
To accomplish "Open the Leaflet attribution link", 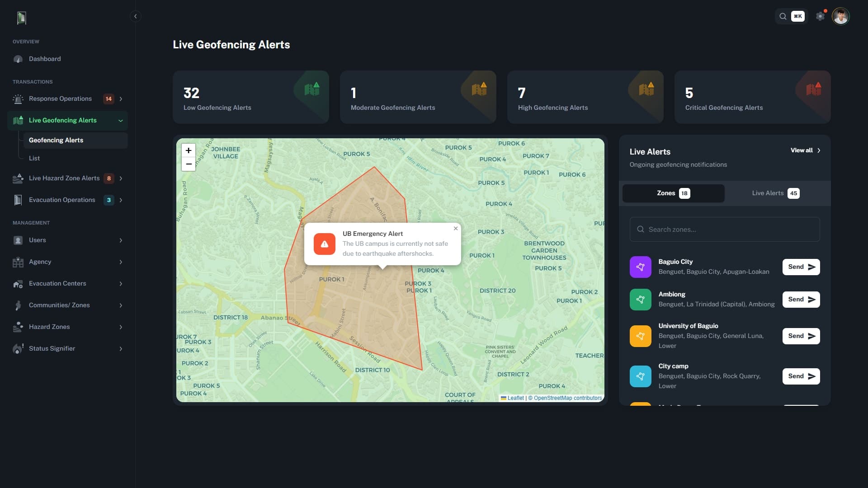I will tap(512, 398).
